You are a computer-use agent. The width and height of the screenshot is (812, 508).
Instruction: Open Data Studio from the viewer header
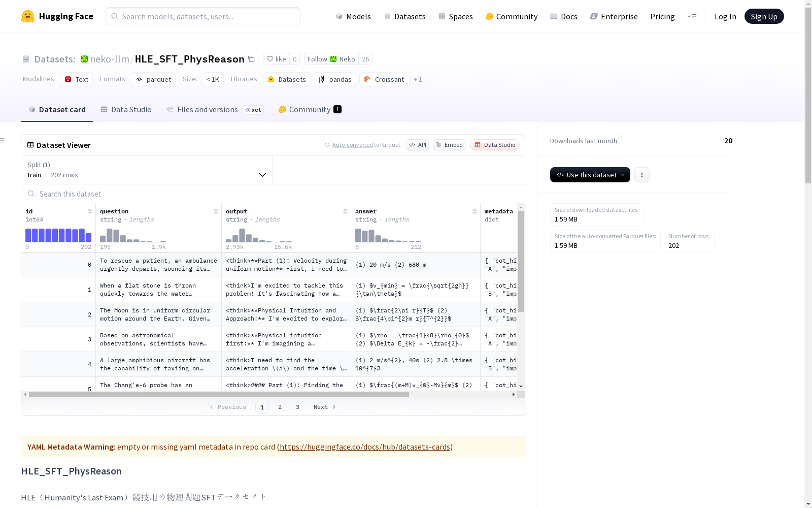point(495,145)
